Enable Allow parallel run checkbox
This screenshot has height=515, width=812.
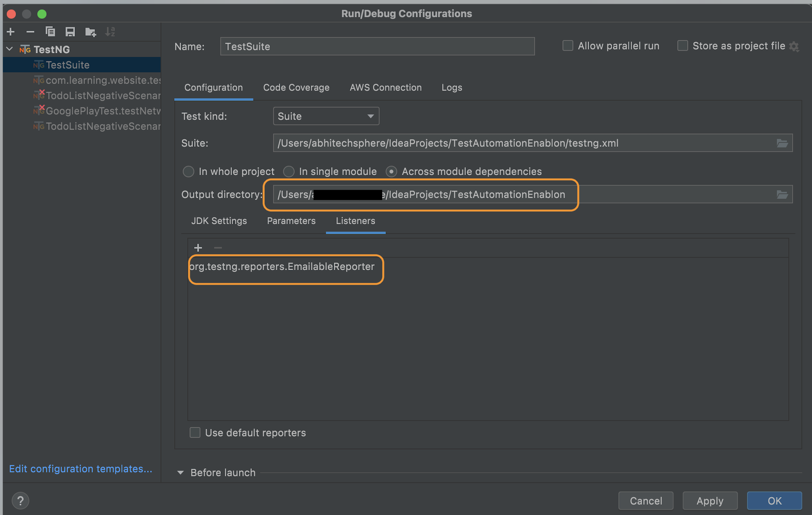pyautogui.click(x=567, y=46)
